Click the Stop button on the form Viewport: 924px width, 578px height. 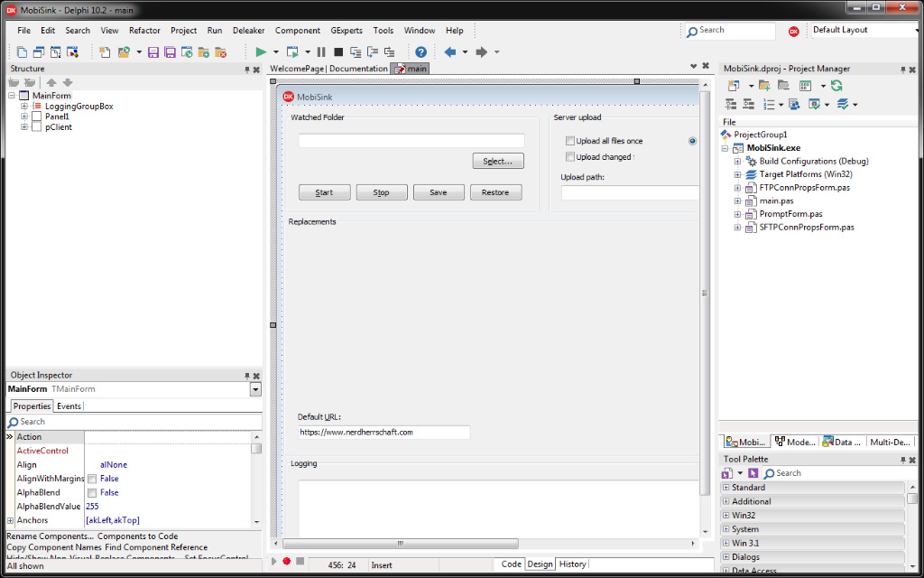click(x=382, y=192)
